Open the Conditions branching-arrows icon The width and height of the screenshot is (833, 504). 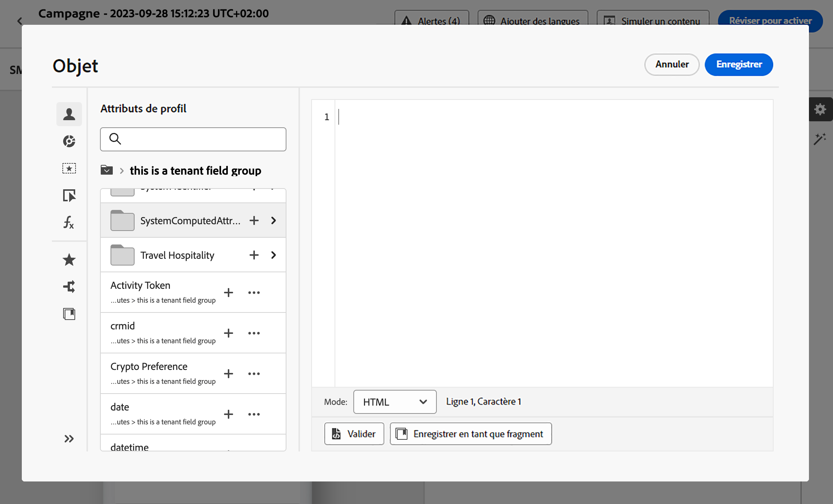pyautogui.click(x=69, y=287)
